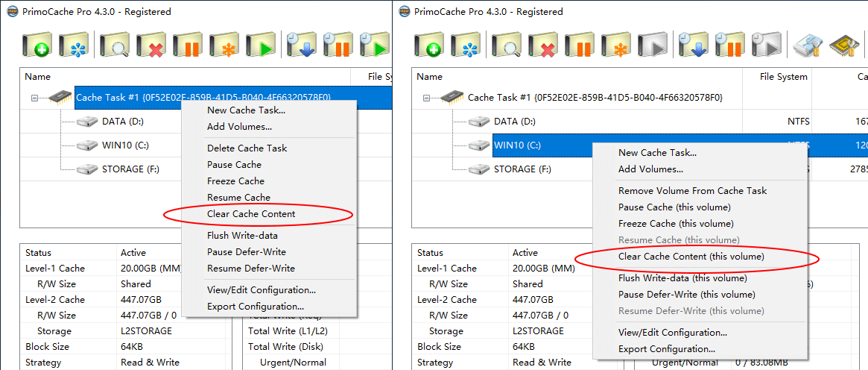Viewport: 868px width, 370px height.
Task: Click the New Cache Task toolbar icon in left window
Action: pos(37,45)
